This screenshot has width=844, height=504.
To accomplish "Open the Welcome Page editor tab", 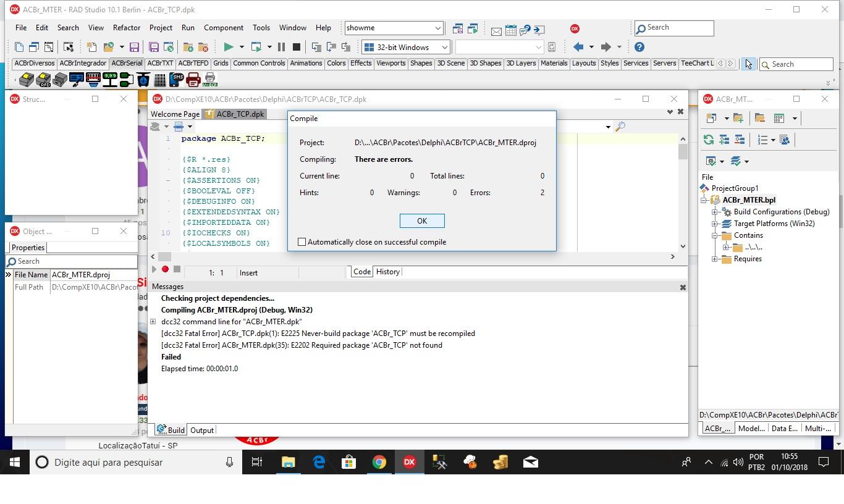I will click(x=175, y=114).
